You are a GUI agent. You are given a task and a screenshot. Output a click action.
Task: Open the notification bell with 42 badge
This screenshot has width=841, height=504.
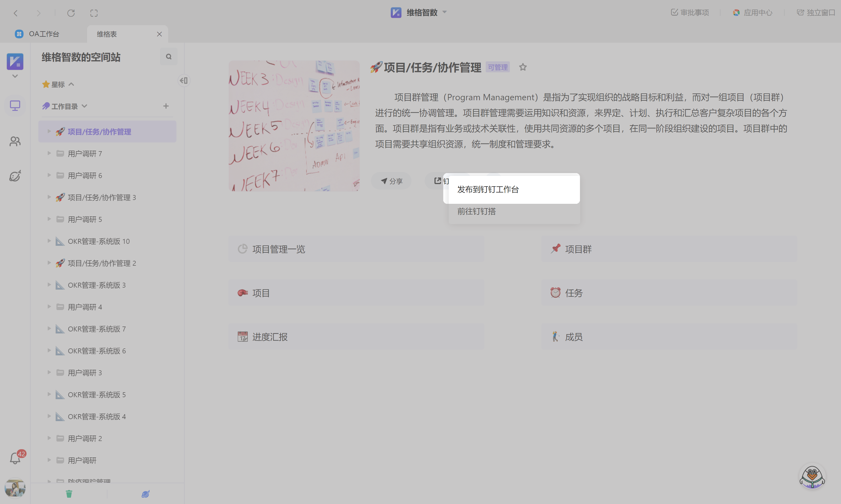click(15, 458)
